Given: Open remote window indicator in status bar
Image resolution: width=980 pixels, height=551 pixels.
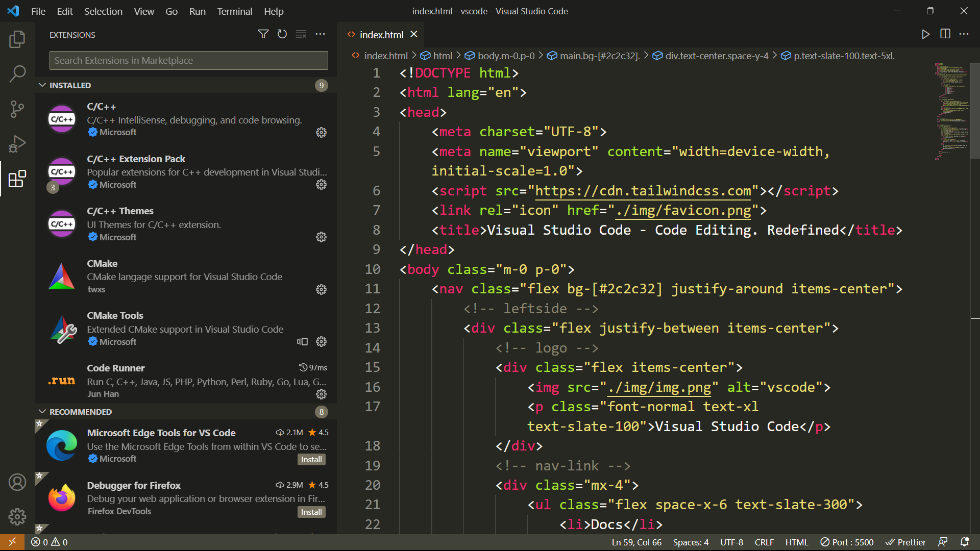Looking at the screenshot, I should coord(12,542).
